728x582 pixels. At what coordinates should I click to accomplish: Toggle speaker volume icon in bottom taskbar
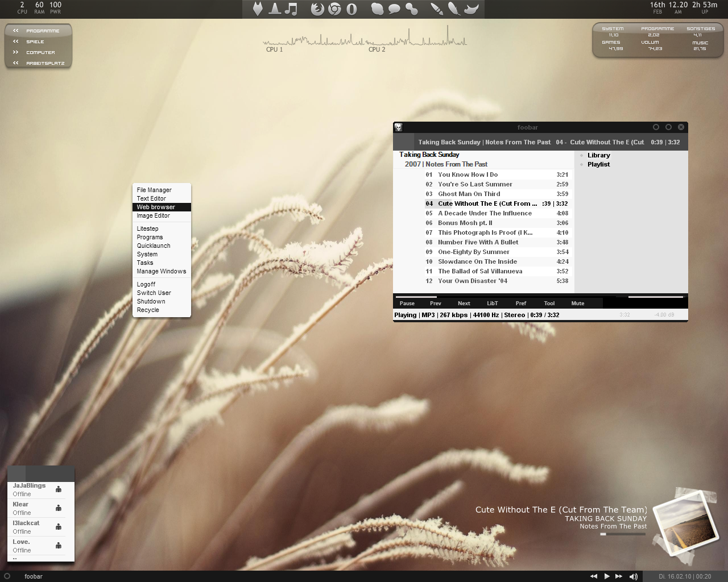click(634, 576)
